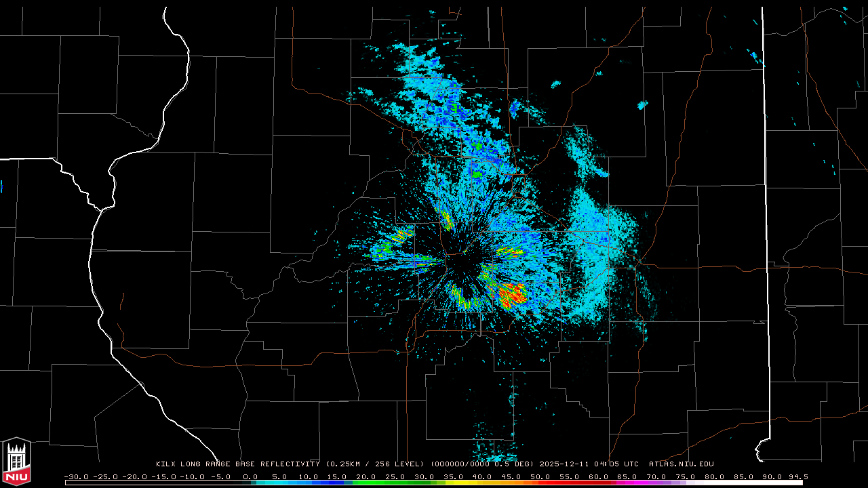Click the -30.0 label at scale start
Viewport: 868px width, 488px height.
(x=76, y=477)
